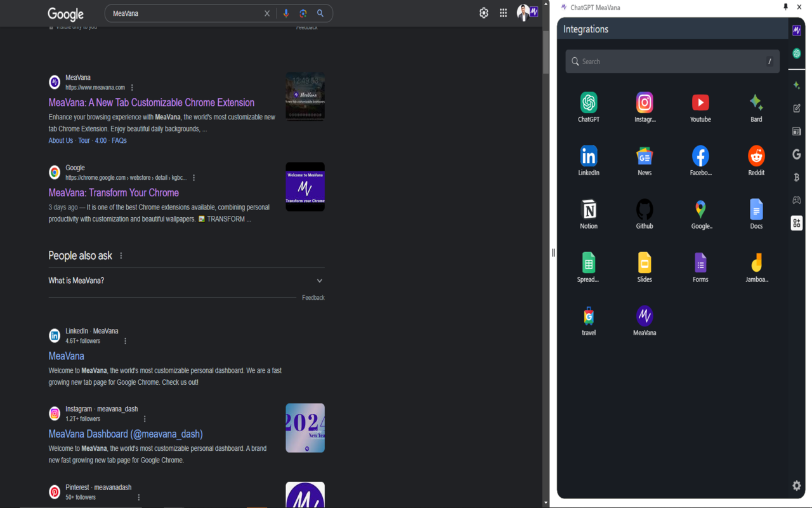Image resolution: width=812 pixels, height=508 pixels.
Task: Open the Reddit integration
Action: point(756,156)
